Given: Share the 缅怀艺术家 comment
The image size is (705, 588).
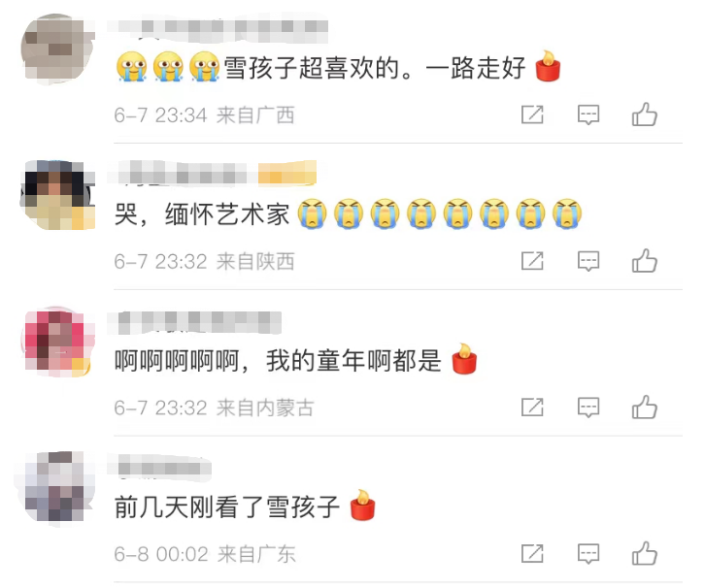Looking at the screenshot, I should pos(532,261).
